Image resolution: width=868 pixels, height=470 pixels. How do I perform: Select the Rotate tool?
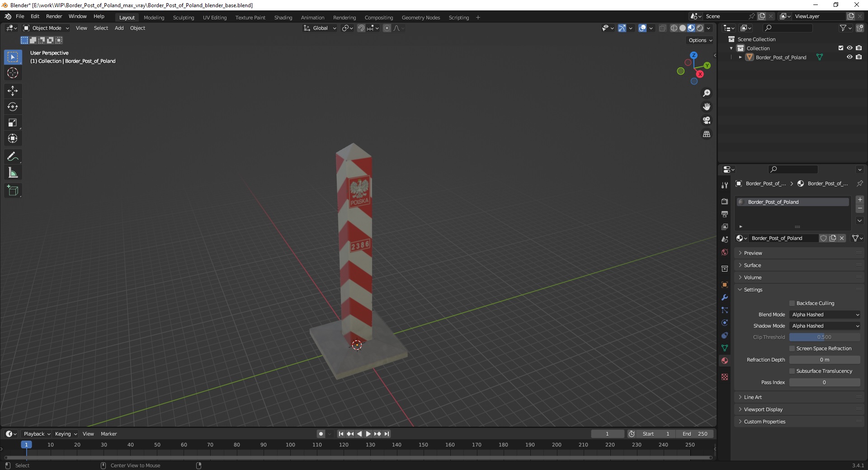pyautogui.click(x=13, y=107)
